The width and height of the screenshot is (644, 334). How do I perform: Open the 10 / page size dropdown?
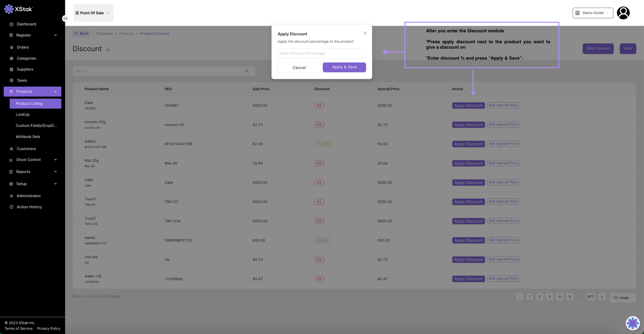pos(623,297)
